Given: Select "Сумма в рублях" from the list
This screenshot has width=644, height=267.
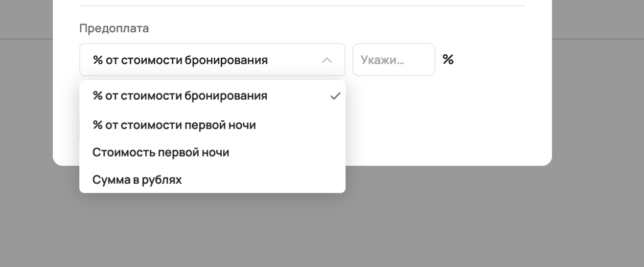Looking at the screenshot, I should click(137, 180).
